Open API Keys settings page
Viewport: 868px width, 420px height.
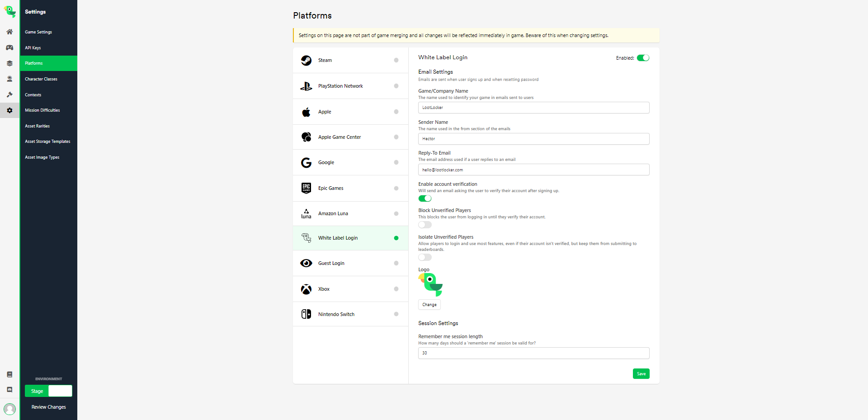(x=33, y=48)
